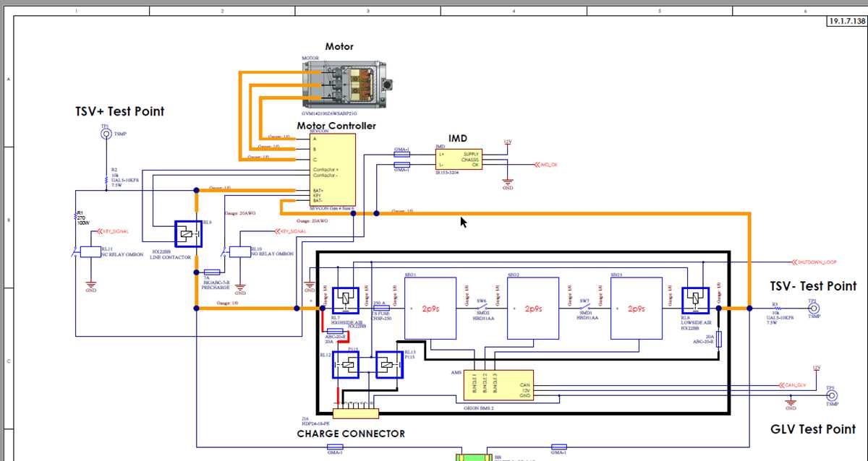Click the BAT+ pin on the controller

click(x=318, y=189)
